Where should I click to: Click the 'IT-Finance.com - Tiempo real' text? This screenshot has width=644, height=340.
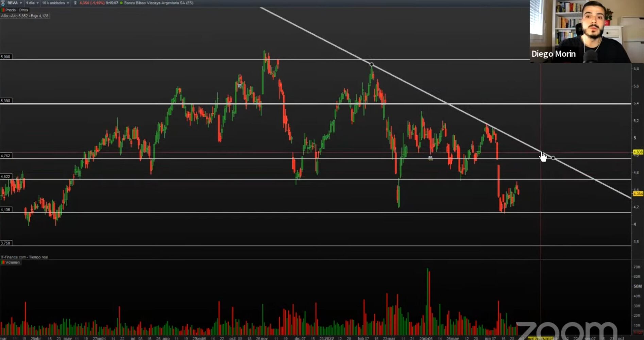tap(24, 257)
